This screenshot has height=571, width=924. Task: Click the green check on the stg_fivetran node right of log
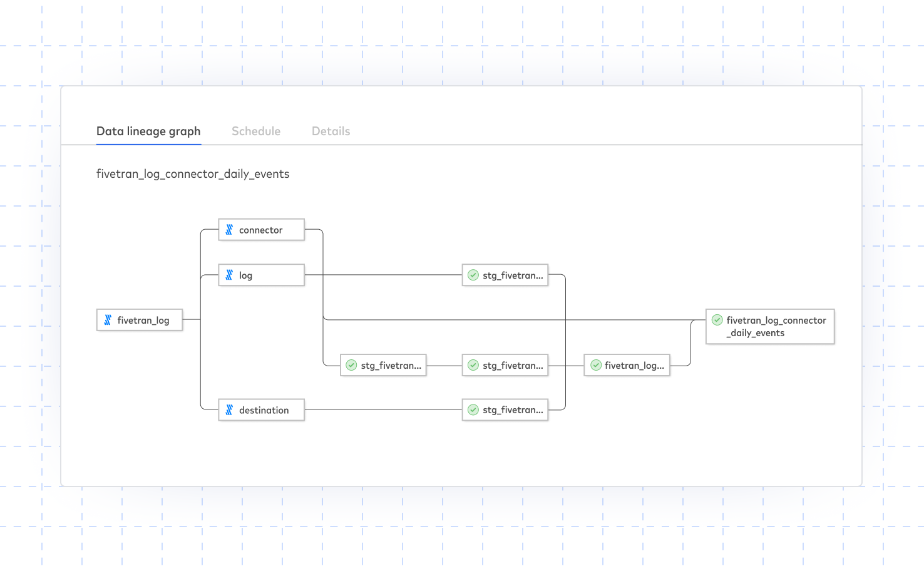pos(473,275)
